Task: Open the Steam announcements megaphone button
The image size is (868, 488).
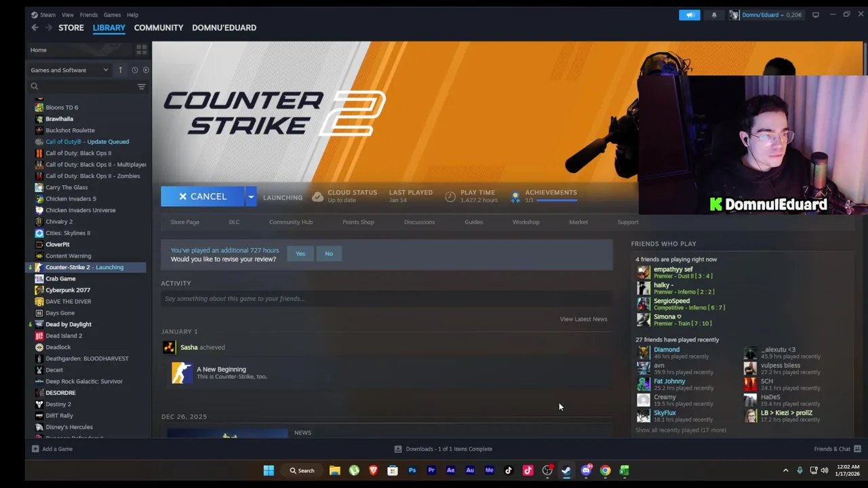Action: coord(690,15)
